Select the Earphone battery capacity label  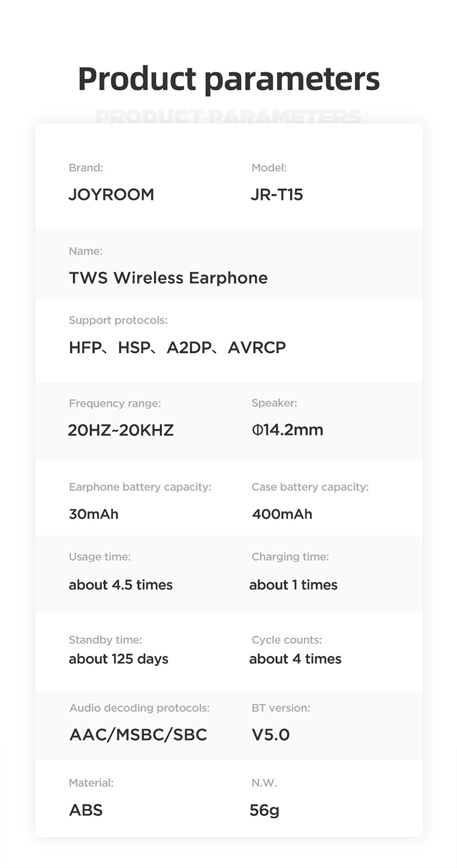click(x=140, y=487)
